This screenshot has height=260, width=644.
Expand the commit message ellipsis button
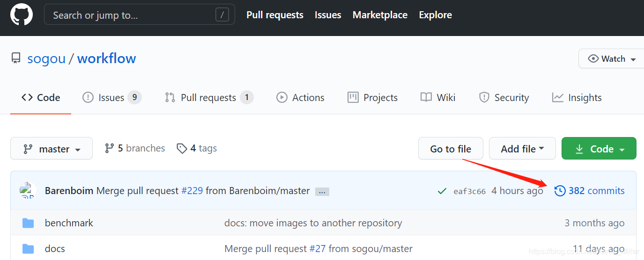tap(322, 191)
